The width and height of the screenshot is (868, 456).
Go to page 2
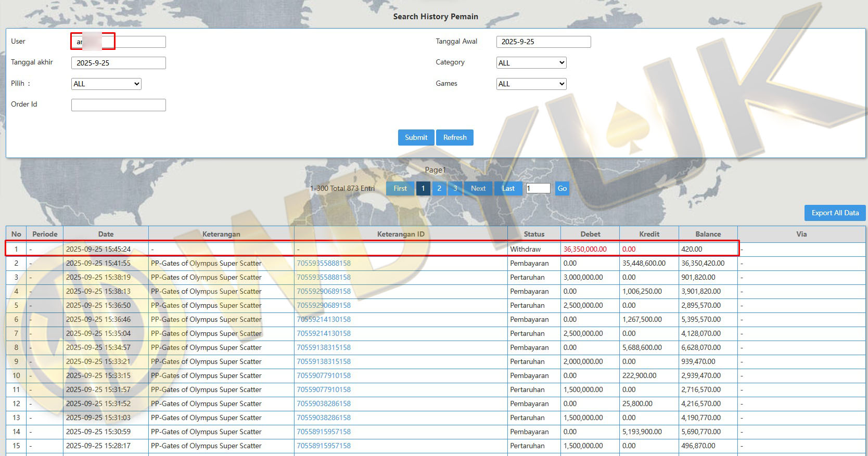[x=439, y=188]
